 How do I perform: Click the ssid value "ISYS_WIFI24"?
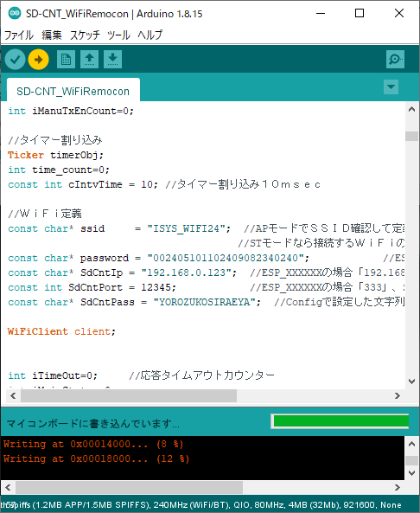coord(186,228)
